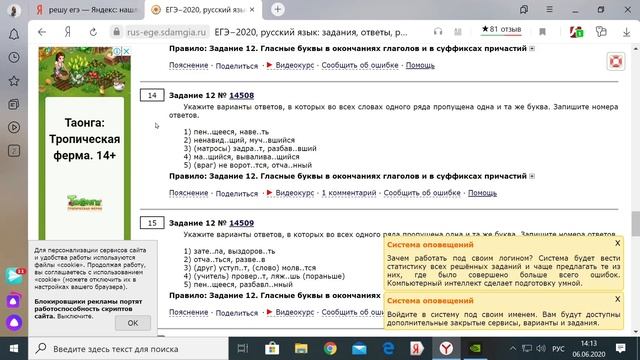Open video play icon in the sidebar
640x360 pixels.
pyautogui.click(x=14, y=127)
